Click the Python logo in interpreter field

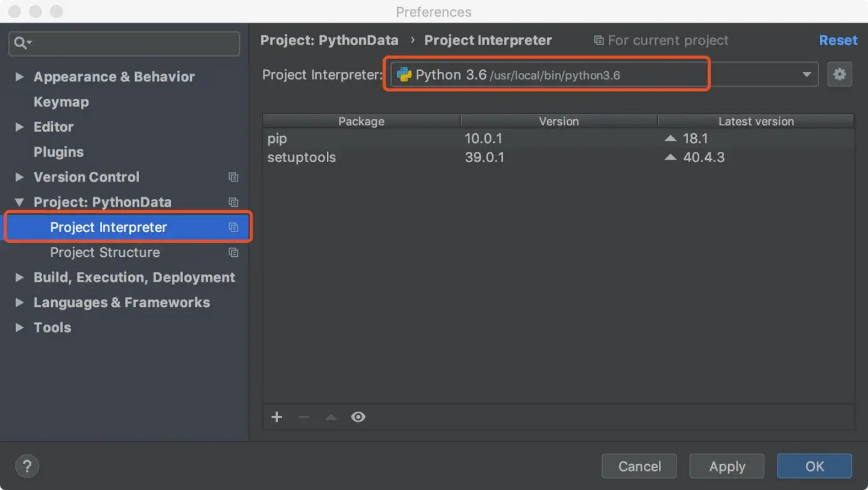tap(404, 74)
